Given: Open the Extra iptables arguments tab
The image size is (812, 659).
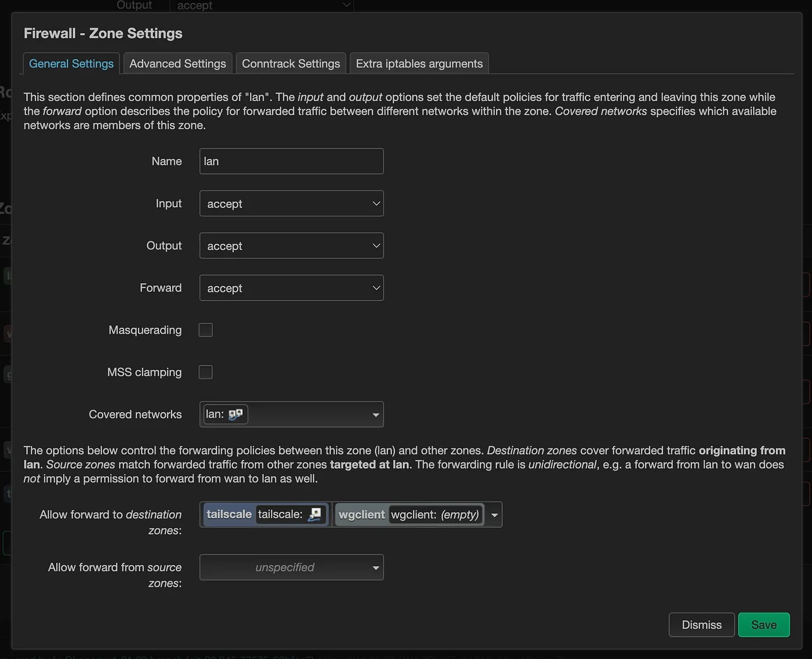Looking at the screenshot, I should (x=419, y=63).
